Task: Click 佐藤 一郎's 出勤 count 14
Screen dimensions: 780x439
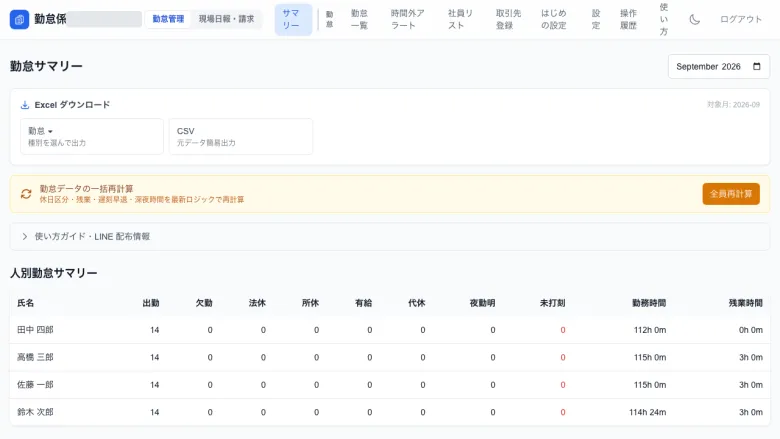Action: pos(155,384)
